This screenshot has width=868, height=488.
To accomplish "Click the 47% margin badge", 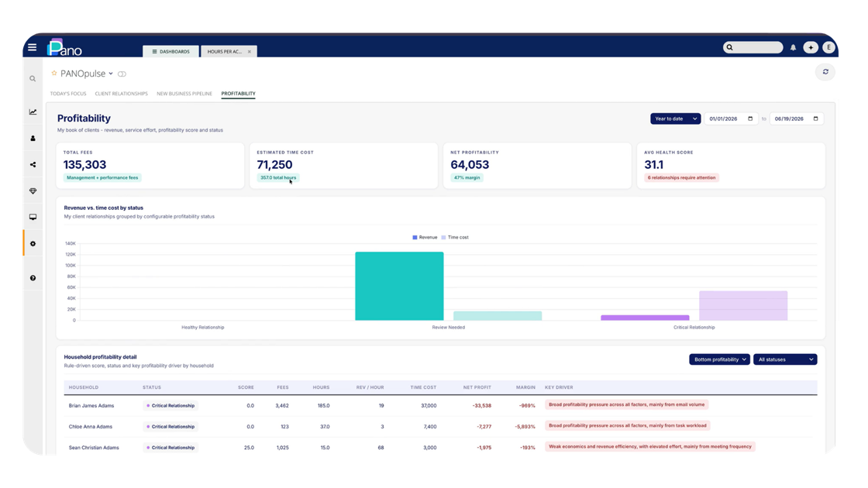I will point(467,177).
